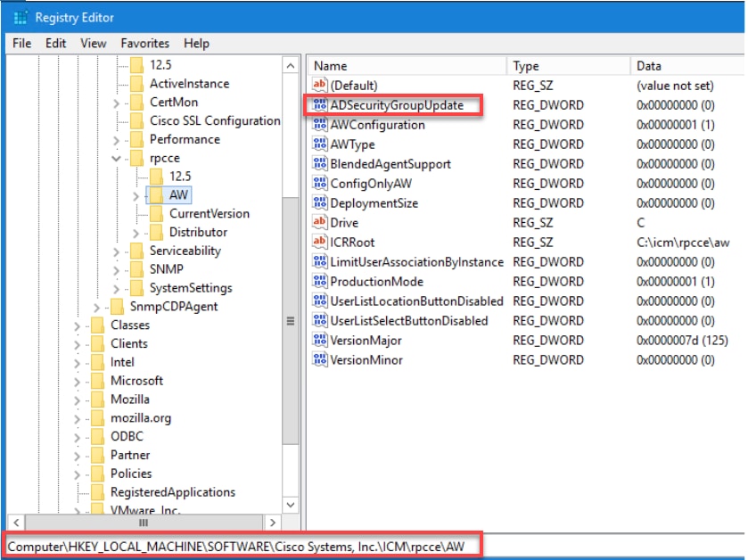This screenshot has width=748, height=560.
Task: Expand the Distributor key arrow
Action: click(x=136, y=233)
